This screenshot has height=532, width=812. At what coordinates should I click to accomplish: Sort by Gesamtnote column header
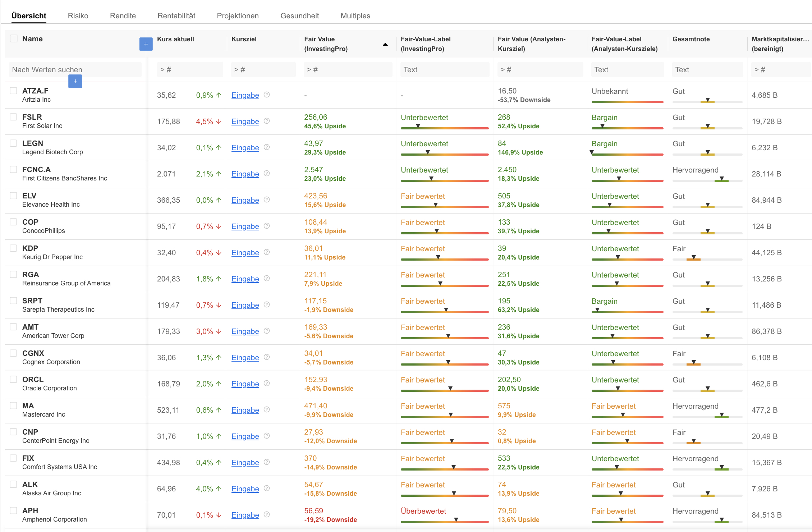pyautogui.click(x=691, y=39)
